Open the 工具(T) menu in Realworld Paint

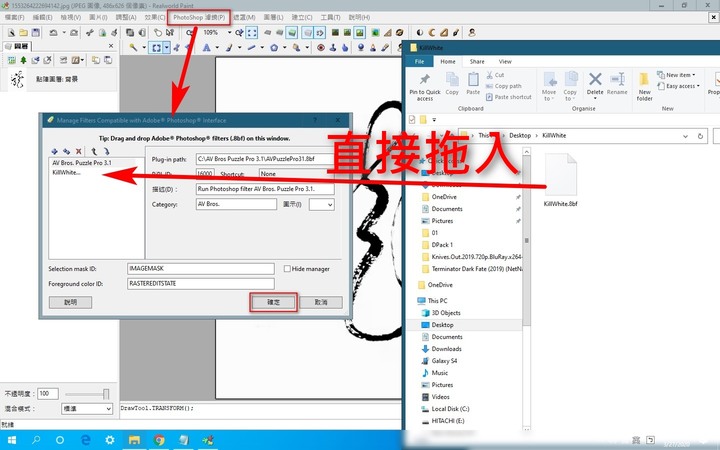pos(330,17)
